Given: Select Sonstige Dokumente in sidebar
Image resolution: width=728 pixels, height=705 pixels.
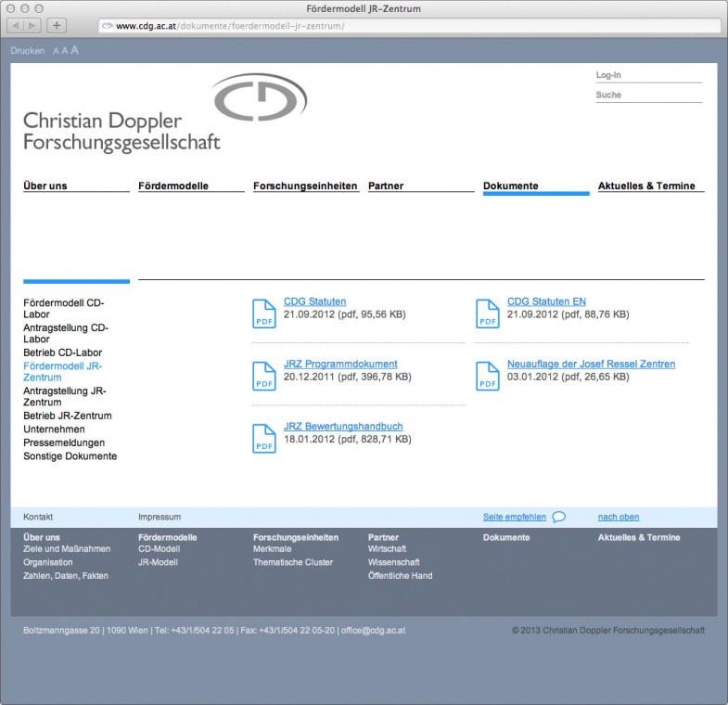Looking at the screenshot, I should pyautogui.click(x=70, y=456).
